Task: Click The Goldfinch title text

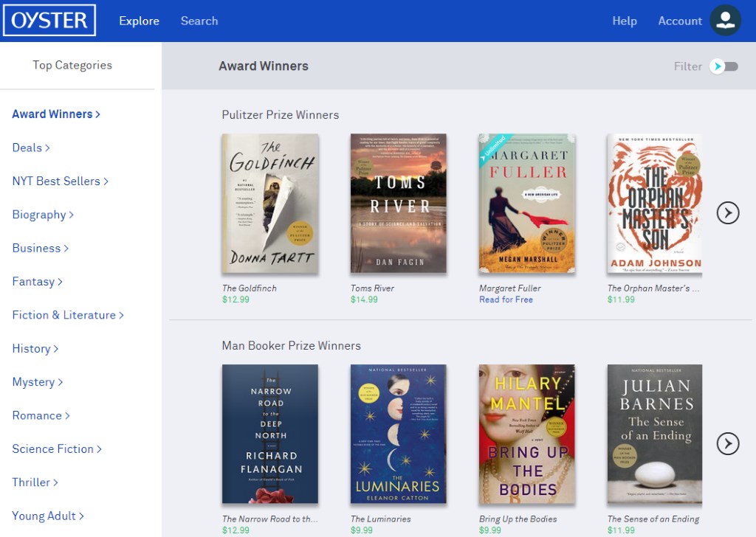Action: coord(250,288)
